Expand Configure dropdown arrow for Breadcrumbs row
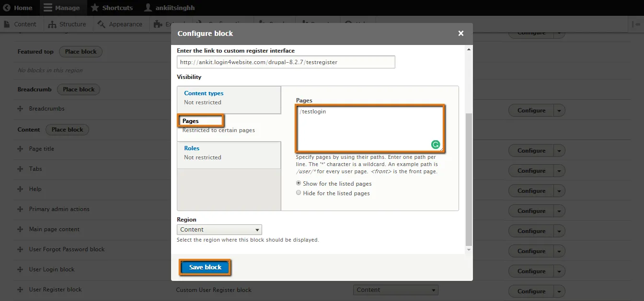The width and height of the screenshot is (644, 301). pos(559,111)
